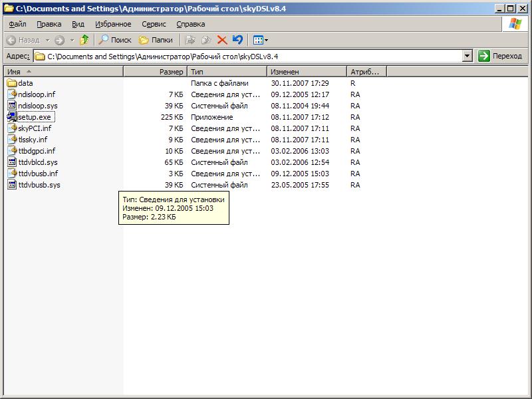Screen dimensions: 532x399
Task: Minimize the skyDSLv8.4 Explorer window
Action: (x=499, y=9)
